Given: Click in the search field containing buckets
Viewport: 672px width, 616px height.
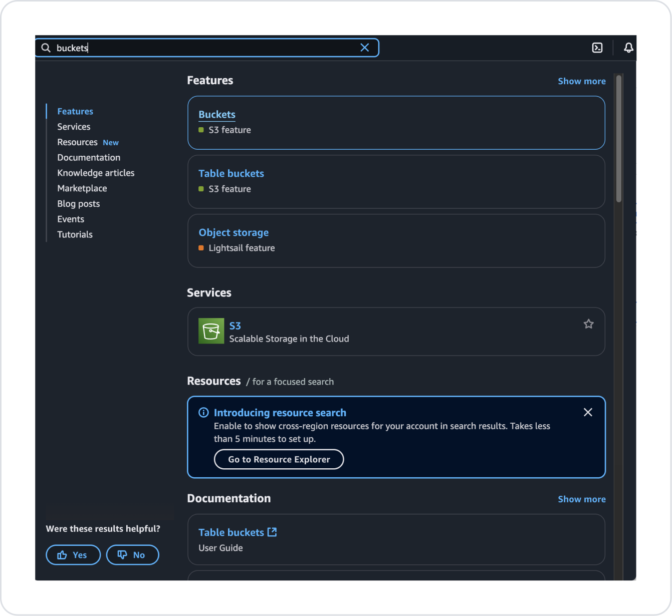Looking at the screenshot, I should 207,48.
